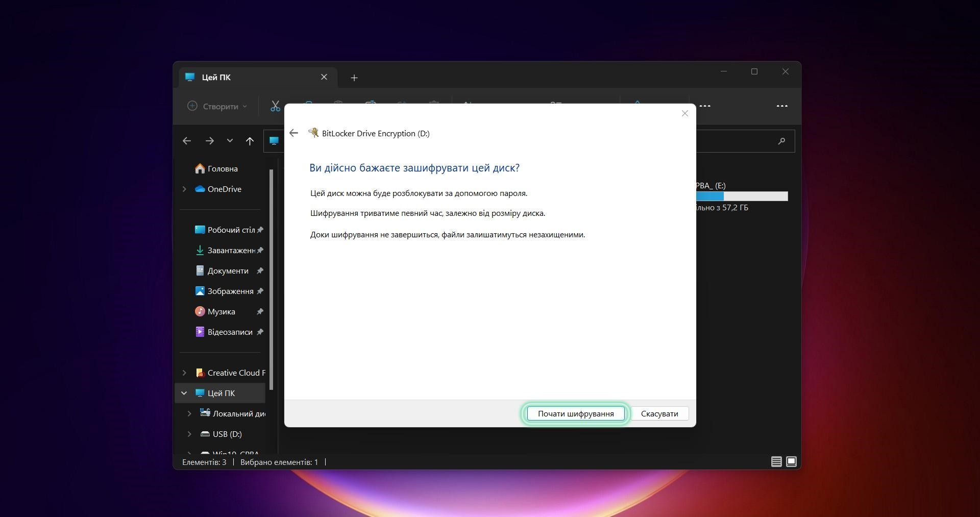The height and width of the screenshot is (517, 980).
Task: Select the Цей ПК tab
Action: [245, 77]
